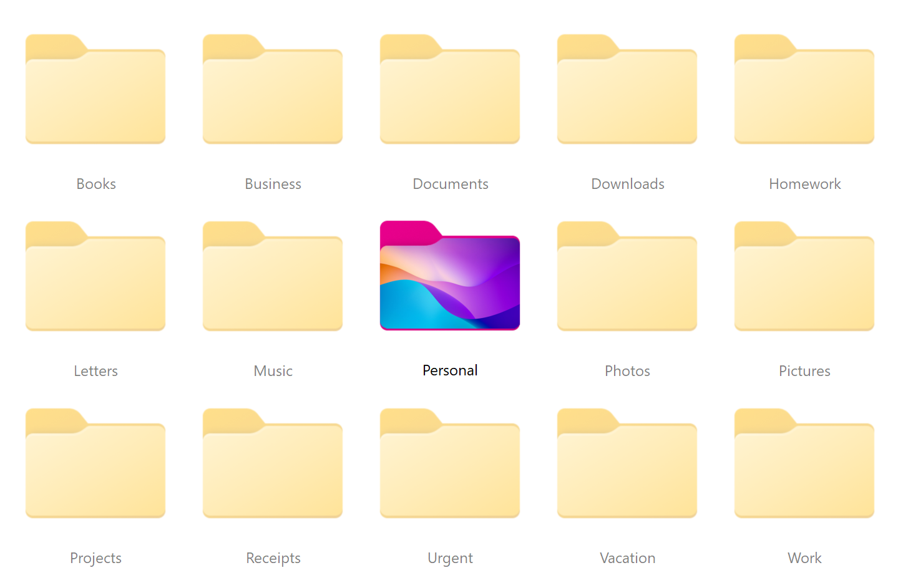The image size is (898, 588).
Task: Select the "Music" label text
Action: click(273, 371)
